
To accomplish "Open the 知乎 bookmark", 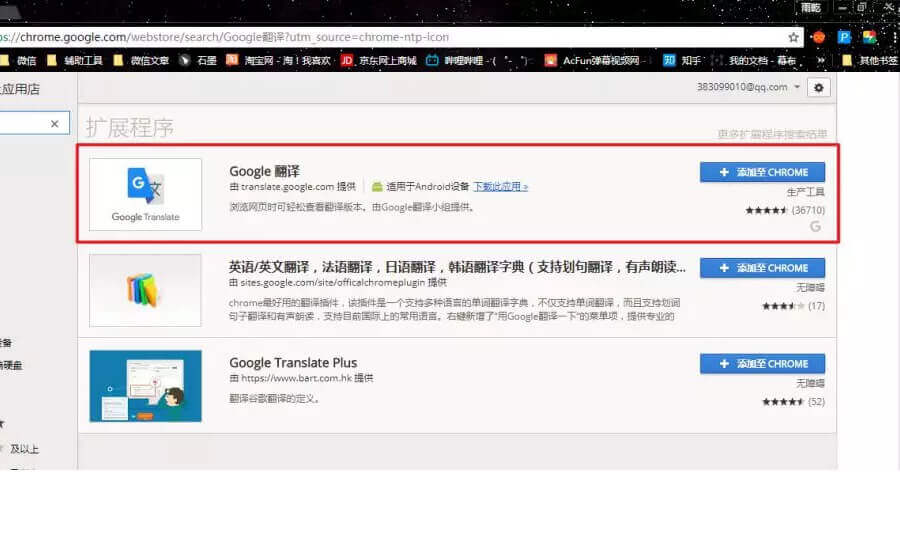I will tap(682, 60).
